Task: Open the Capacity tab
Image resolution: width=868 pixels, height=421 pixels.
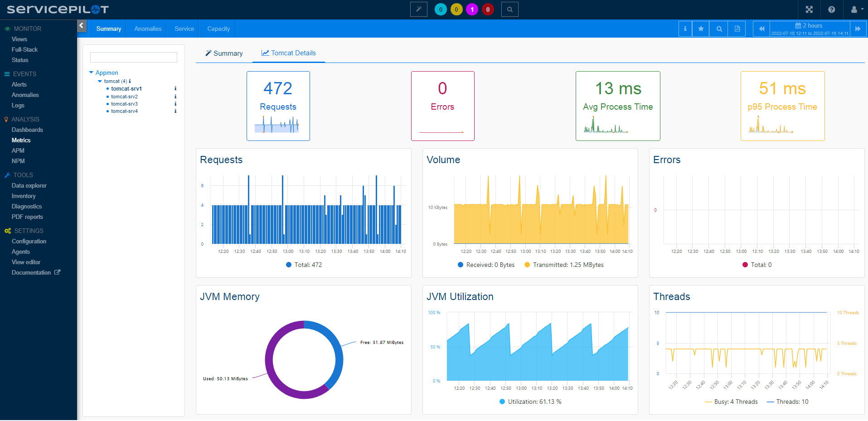Action: click(218, 29)
